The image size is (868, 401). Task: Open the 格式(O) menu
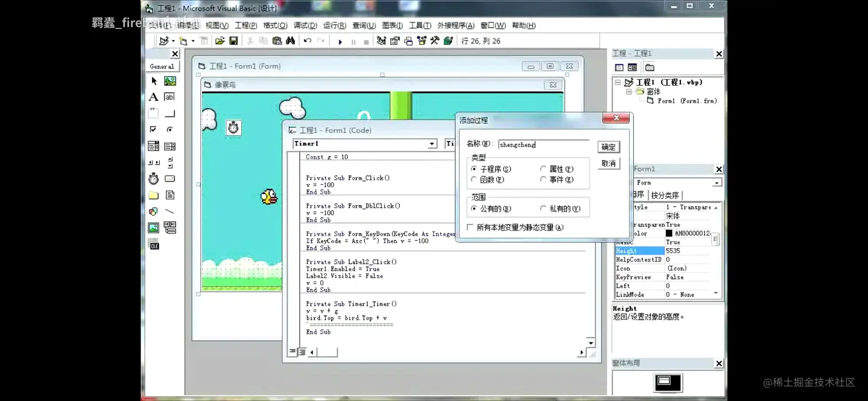click(275, 25)
